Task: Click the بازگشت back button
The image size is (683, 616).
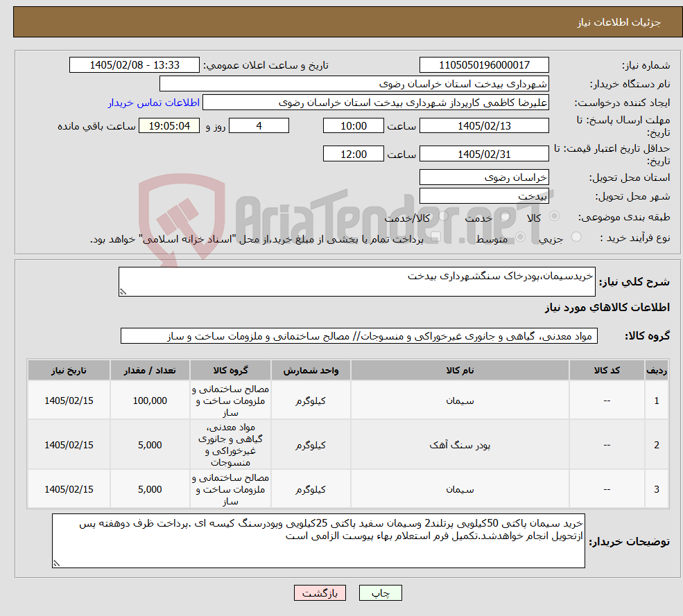Action: pos(320,593)
